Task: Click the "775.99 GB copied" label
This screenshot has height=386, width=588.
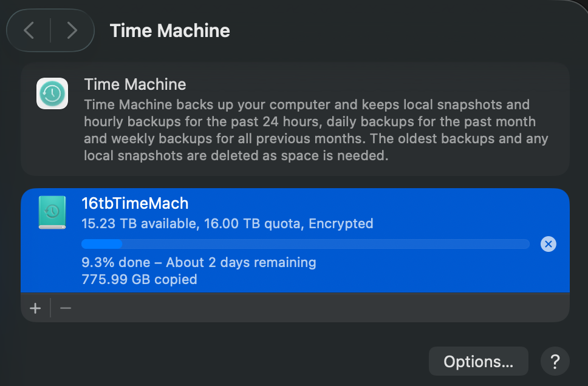Action: click(x=139, y=279)
